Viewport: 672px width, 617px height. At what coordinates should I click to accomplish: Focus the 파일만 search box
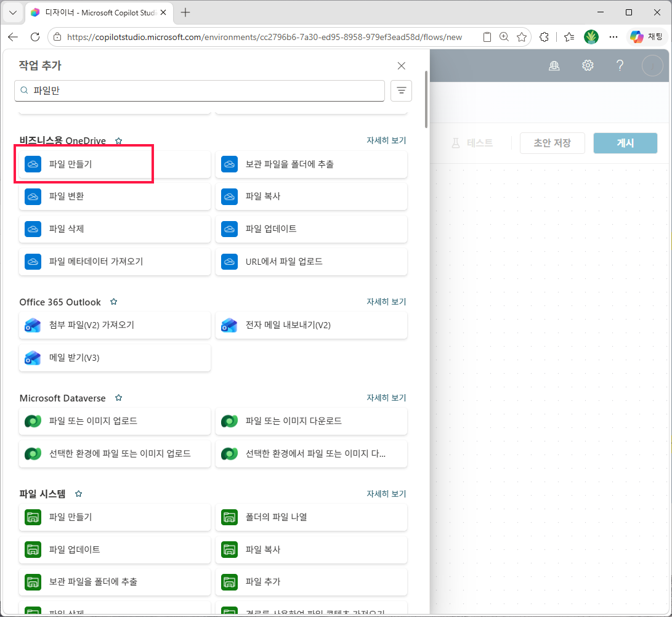click(200, 91)
